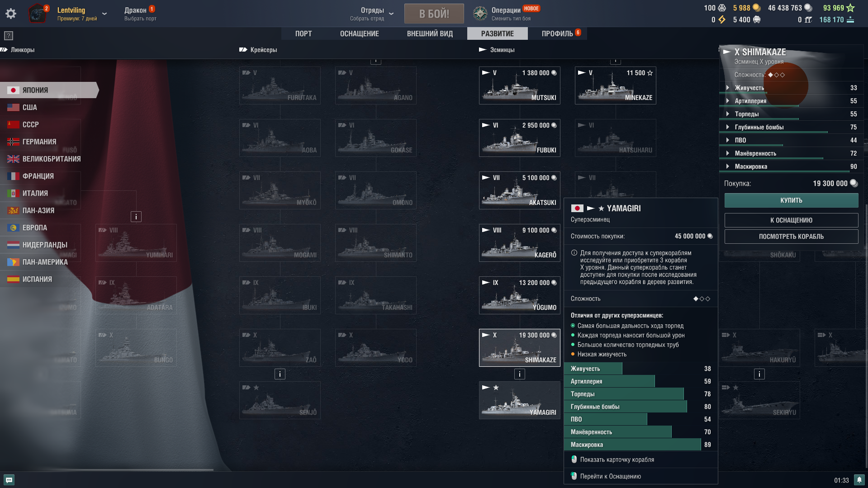The image size is (868, 488).
Task: Open the info button below Shimakaze
Action: coord(520,374)
